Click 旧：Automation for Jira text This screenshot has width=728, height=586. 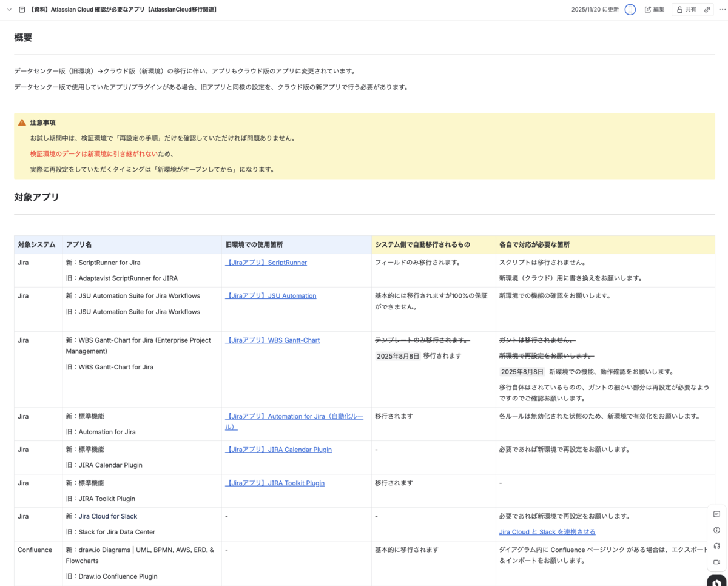click(101, 432)
